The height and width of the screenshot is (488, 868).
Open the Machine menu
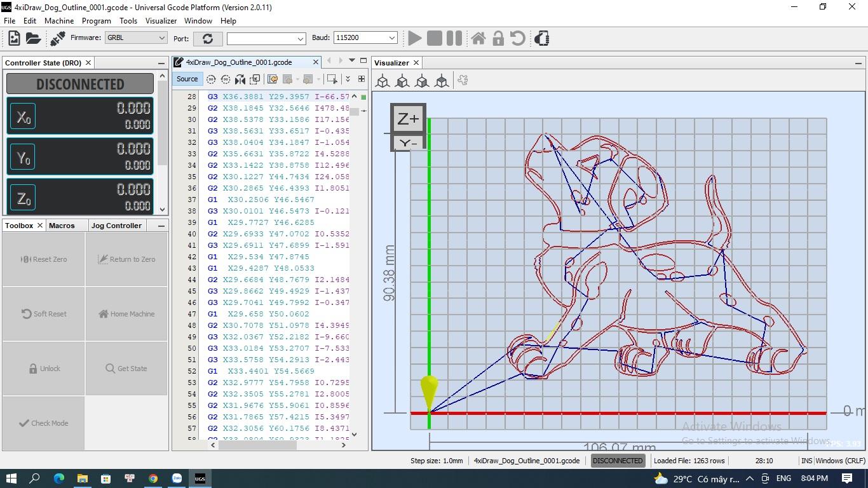point(59,21)
